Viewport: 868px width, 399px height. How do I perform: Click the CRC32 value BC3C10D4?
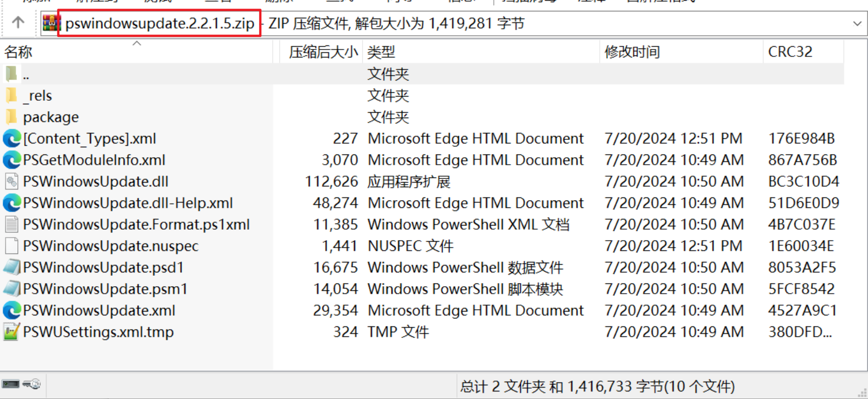(x=804, y=182)
